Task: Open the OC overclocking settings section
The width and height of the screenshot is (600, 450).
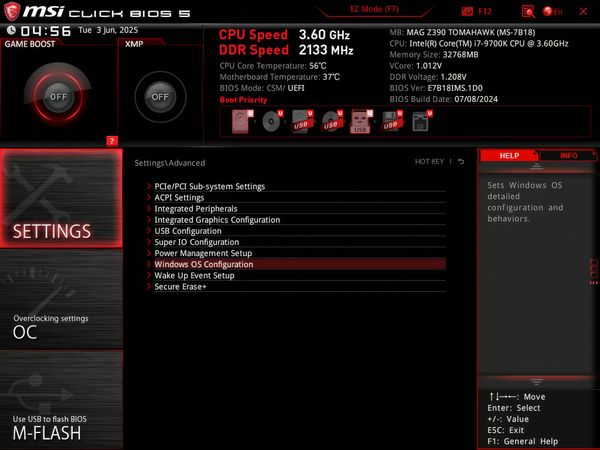Action: 60,326
